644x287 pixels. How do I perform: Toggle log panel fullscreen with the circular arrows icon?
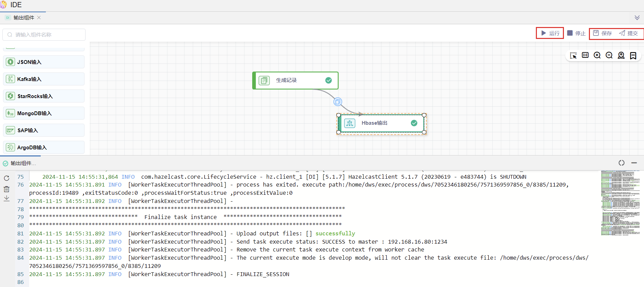621,163
